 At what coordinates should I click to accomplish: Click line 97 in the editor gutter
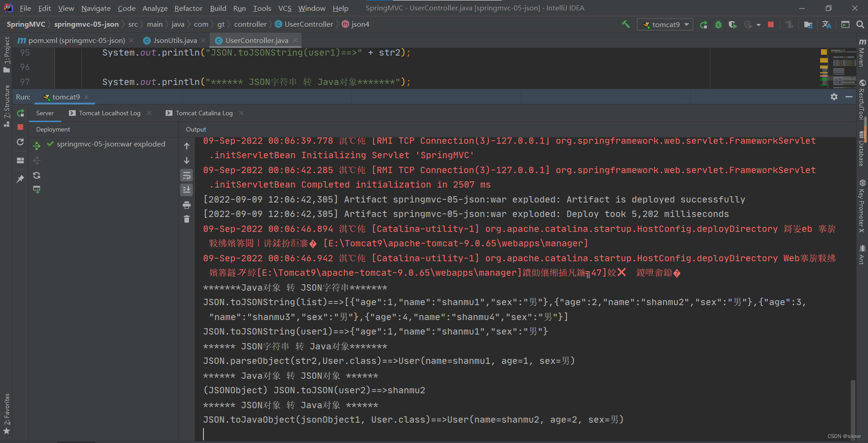coord(25,82)
